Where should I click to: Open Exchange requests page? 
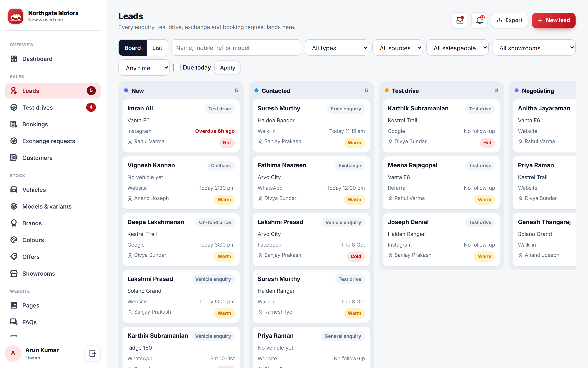(x=53, y=141)
